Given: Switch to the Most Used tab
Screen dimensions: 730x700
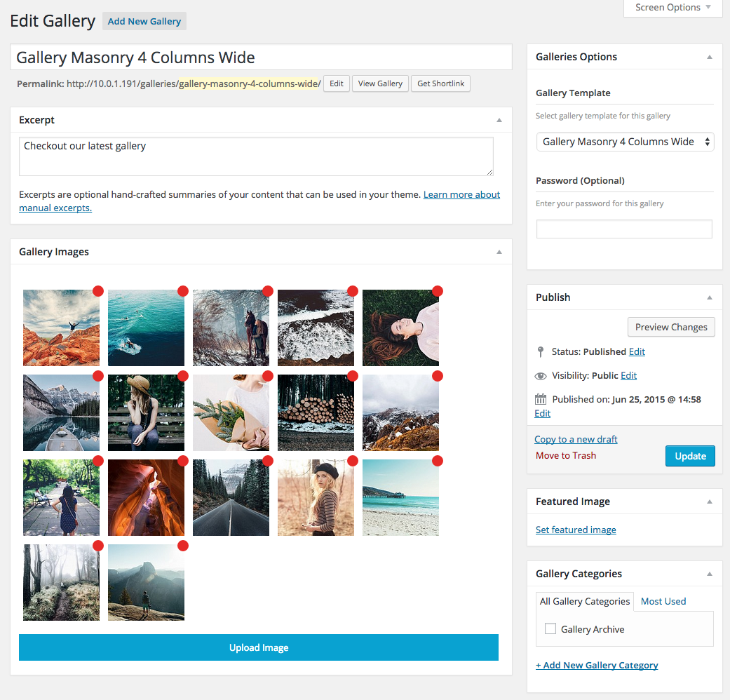Looking at the screenshot, I should pos(663,601).
